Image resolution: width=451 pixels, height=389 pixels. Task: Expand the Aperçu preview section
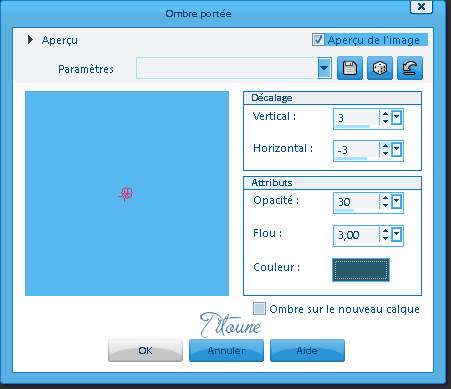[x=30, y=40]
